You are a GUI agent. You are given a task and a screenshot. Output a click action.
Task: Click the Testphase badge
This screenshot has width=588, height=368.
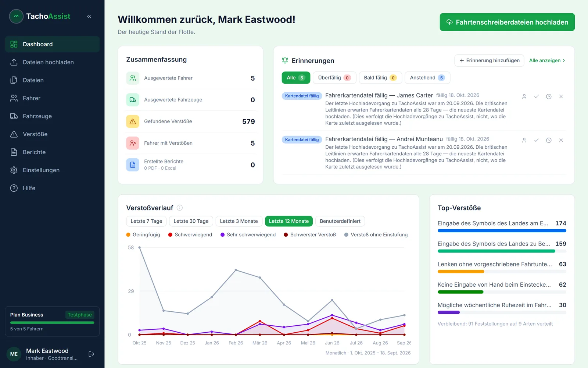pyautogui.click(x=80, y=315)
